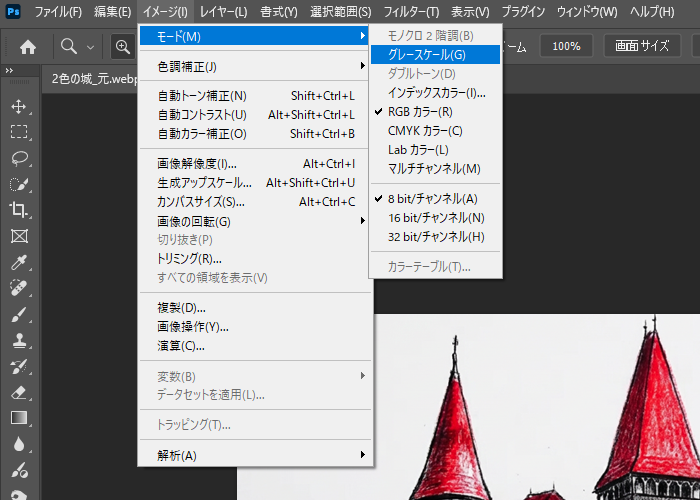Select RGB カラー color mode
Viewport: 700px width, 500px height.
click(x=420, y=112)
